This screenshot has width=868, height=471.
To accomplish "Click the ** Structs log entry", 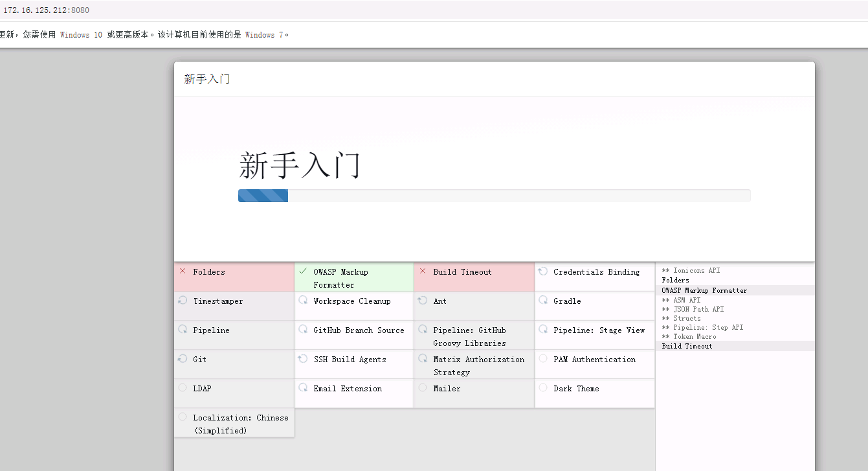I will click(x=681, y=318).
